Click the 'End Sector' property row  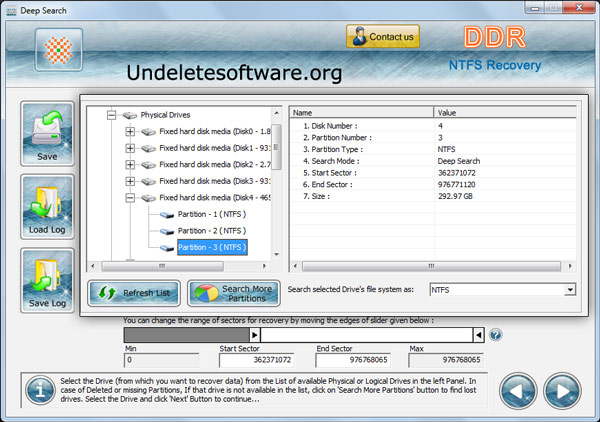coord(433,184)
